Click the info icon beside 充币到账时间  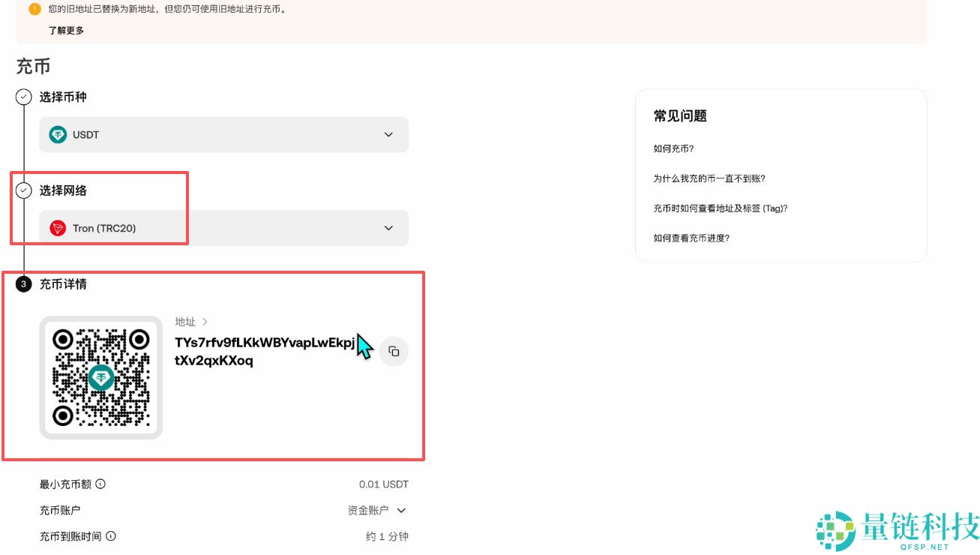click(111, 536)
